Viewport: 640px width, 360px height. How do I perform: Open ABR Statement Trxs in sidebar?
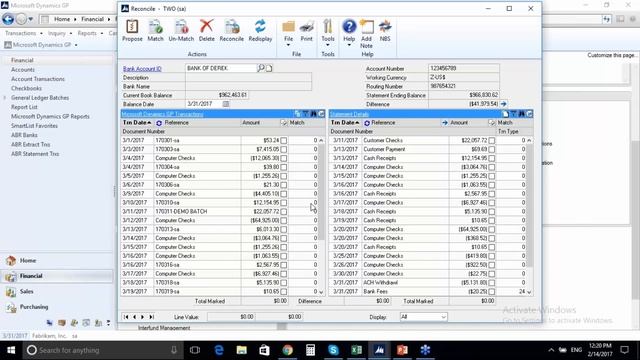(35, 154)
